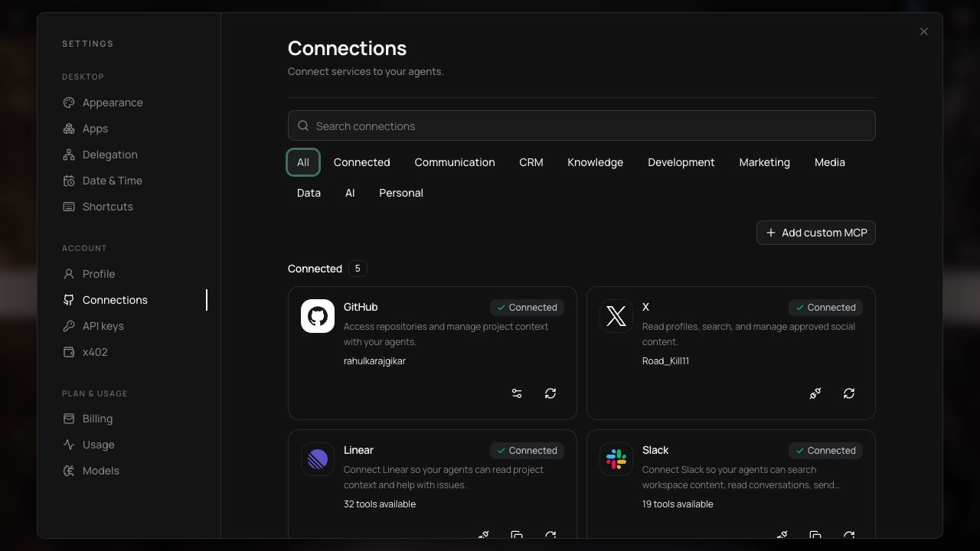Click the Slack logo icon
Viewport: 980px width, 551px height.
coord(616,459)
